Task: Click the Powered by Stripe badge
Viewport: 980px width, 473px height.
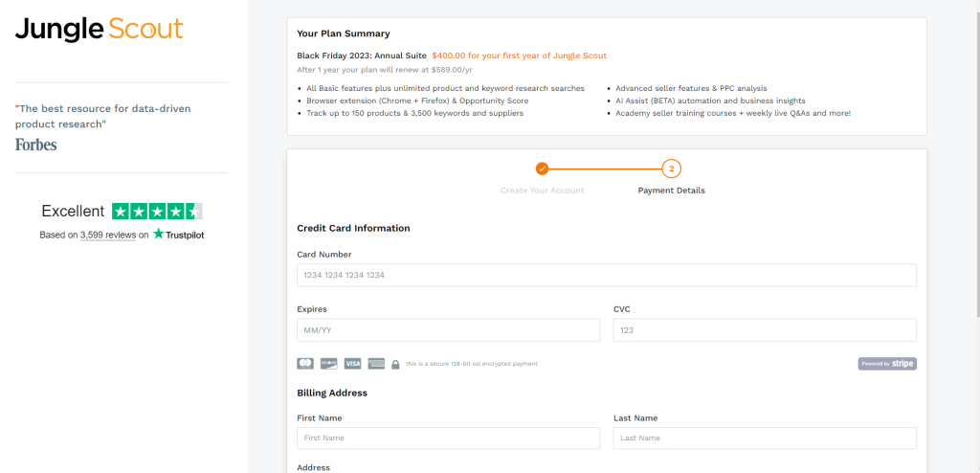Action: click(x=887, y=364)
